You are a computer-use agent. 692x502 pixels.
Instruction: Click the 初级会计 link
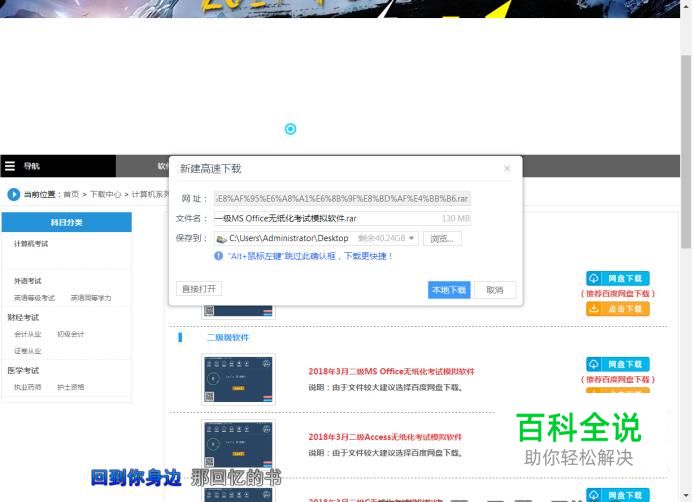pyautogui.click(x=71, y=334)
